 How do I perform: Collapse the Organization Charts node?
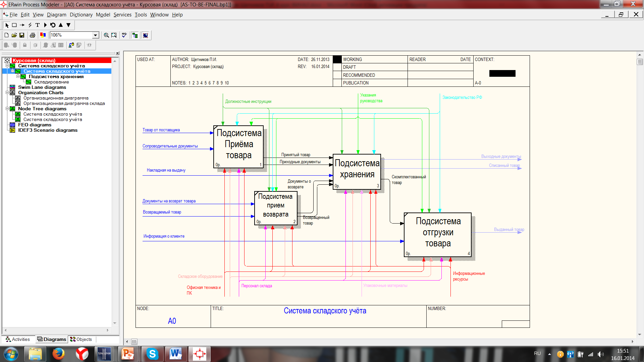click(x=7, y=93)
